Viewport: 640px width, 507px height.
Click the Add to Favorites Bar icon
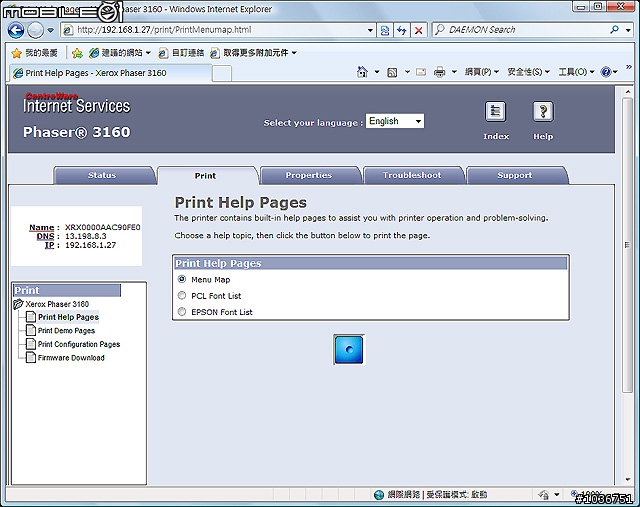click(x=77, y=53)
